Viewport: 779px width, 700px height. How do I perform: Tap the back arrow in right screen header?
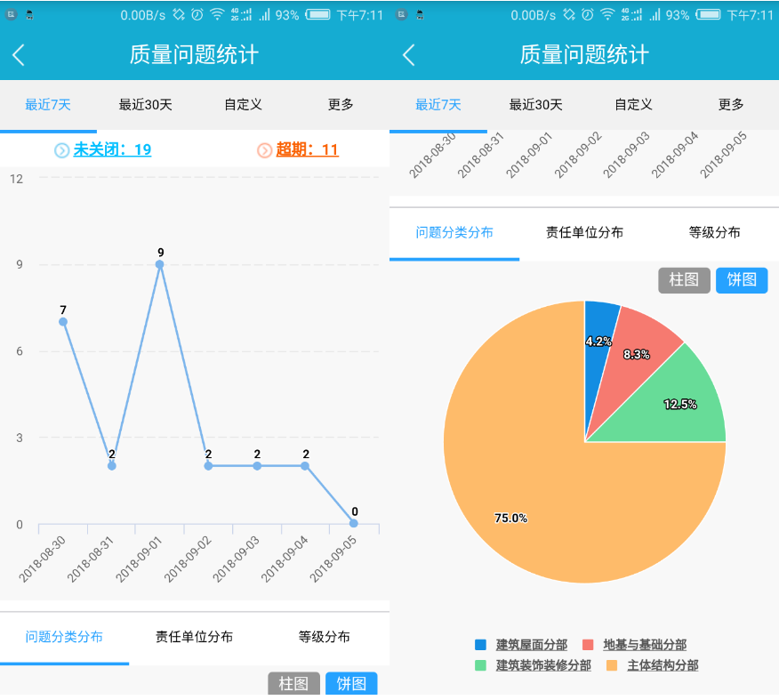(x=408, y=54)
